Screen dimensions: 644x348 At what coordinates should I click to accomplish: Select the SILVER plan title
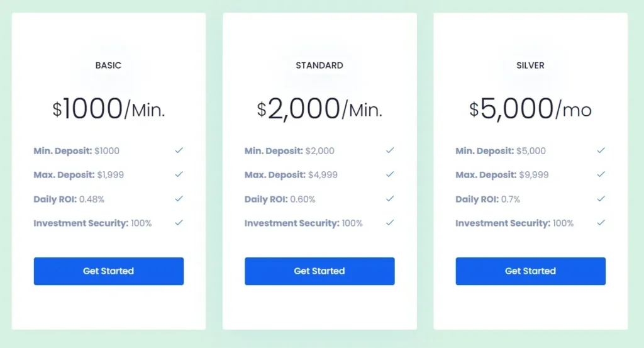click(530, 65)
